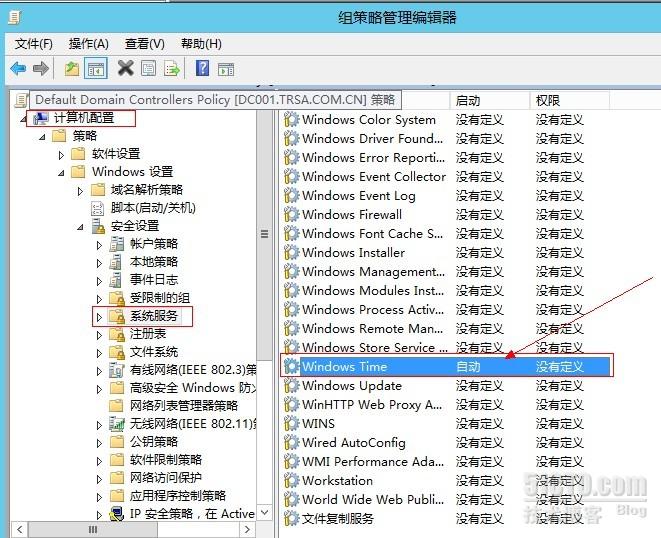Click the tree pane scroll right arrow
The height and width of the screenshot is (538, 661).
[x=247, y=530]
